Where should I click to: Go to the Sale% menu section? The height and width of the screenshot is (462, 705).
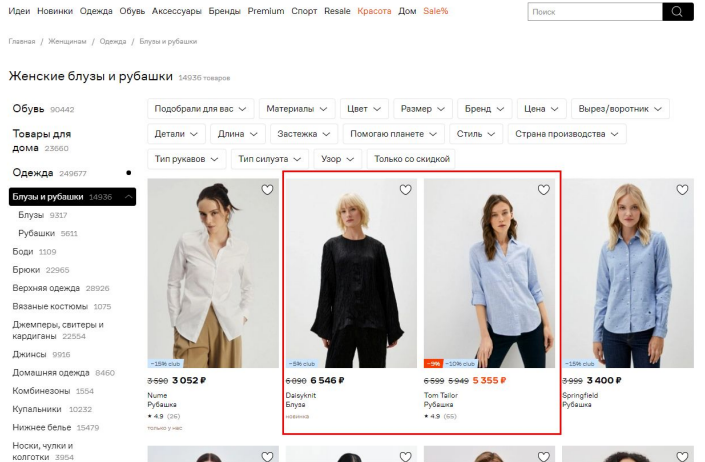[436, 11]
